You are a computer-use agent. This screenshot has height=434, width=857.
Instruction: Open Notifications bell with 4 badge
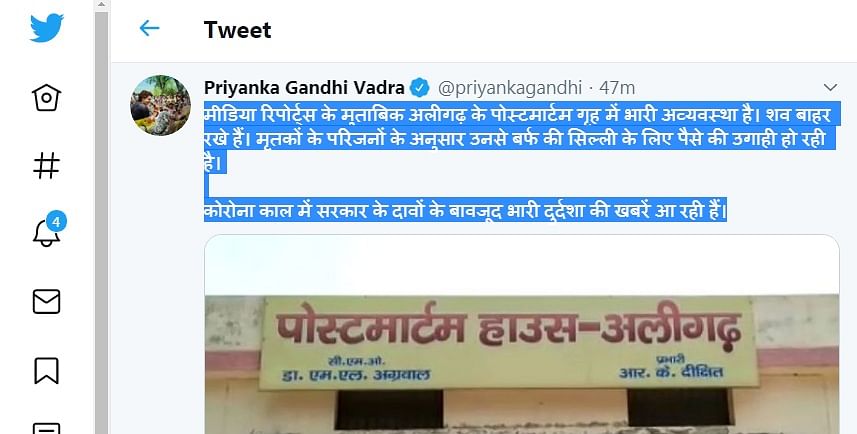(x=46, y=232)
